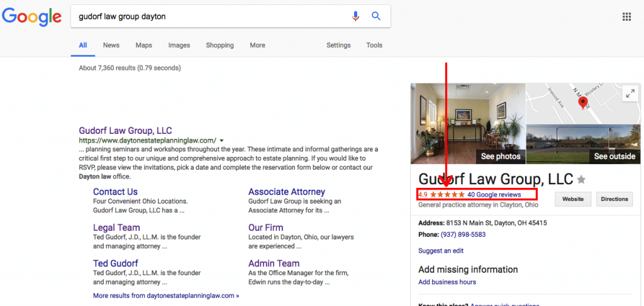Open the 40 Google reviews link

[x=494, y=195]
